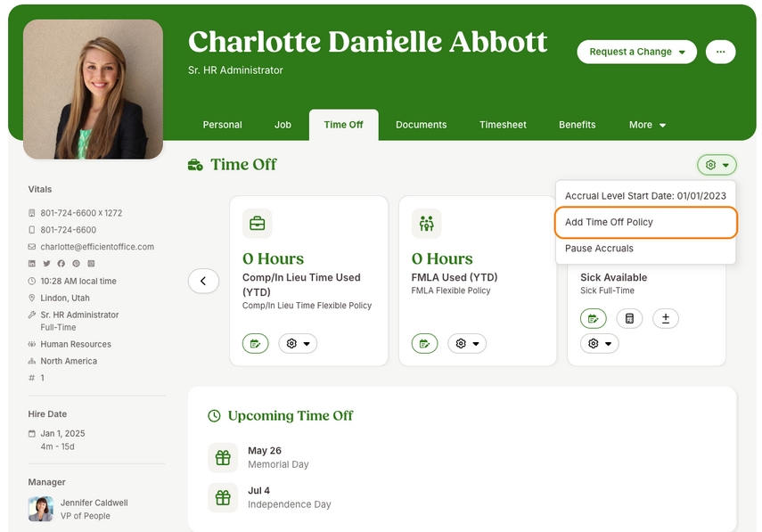The width and height of the screenshot is (762, 532).
Task: Click the North America division text
Action: [69, 361]
